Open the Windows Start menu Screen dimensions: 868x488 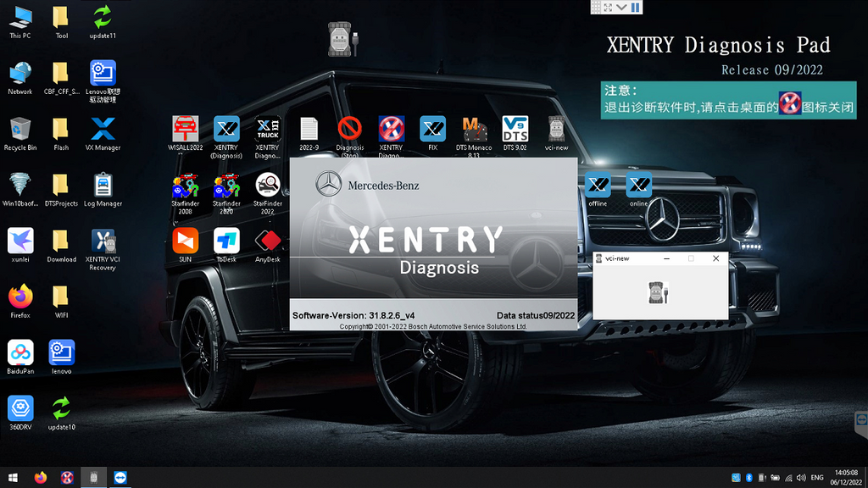[x=13, y=478]
